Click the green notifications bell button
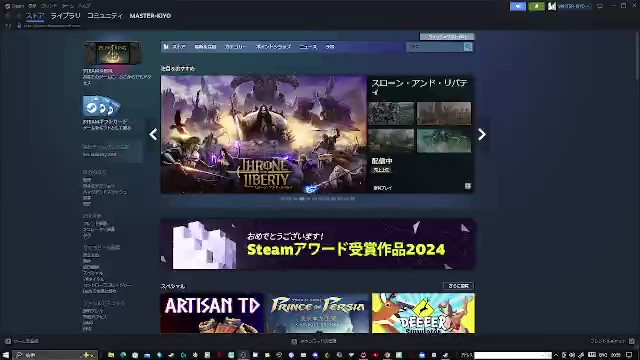The width and height of the screenshot is (640, 360). (536, 6)
